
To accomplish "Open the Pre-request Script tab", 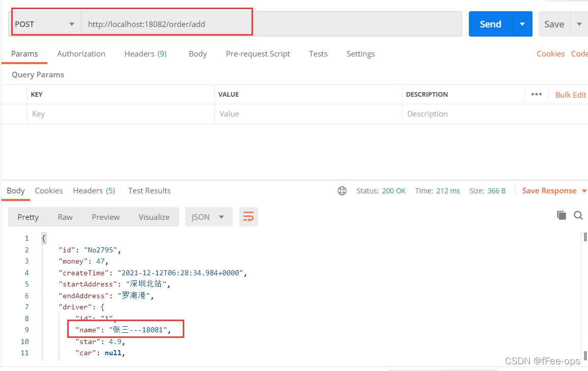I will click(x=258, y=54).
